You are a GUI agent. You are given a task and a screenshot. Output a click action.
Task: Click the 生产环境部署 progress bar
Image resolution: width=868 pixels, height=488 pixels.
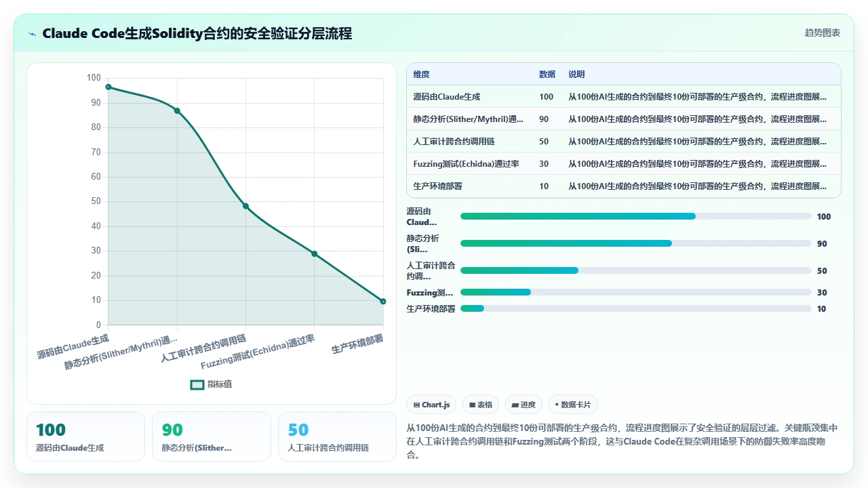click(x=635, y=308)
